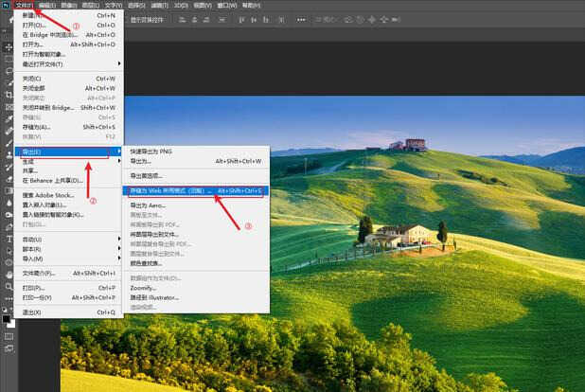Select the Hand tool
Screen dimensions: 585x392
click(x=9, y=275)
